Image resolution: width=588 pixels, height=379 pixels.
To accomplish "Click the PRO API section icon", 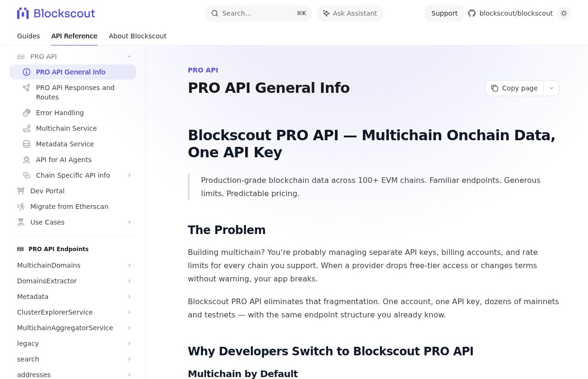I will pyautogui.click(x=21, y=56).
